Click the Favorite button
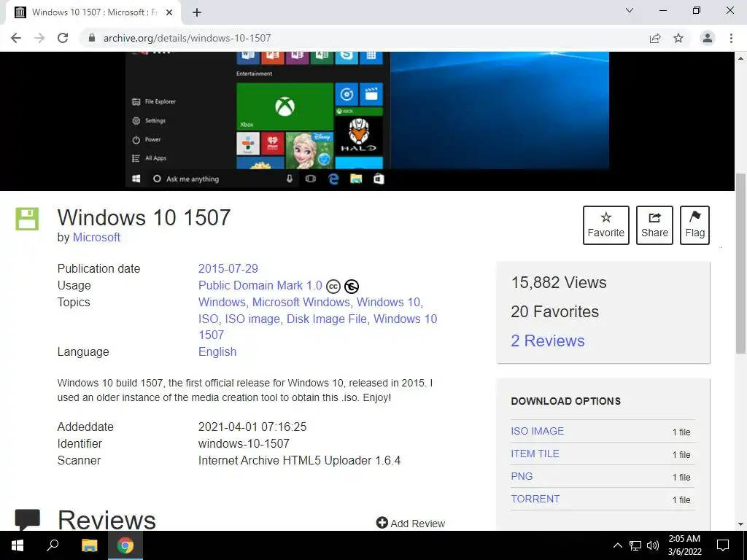 point(606,225)
